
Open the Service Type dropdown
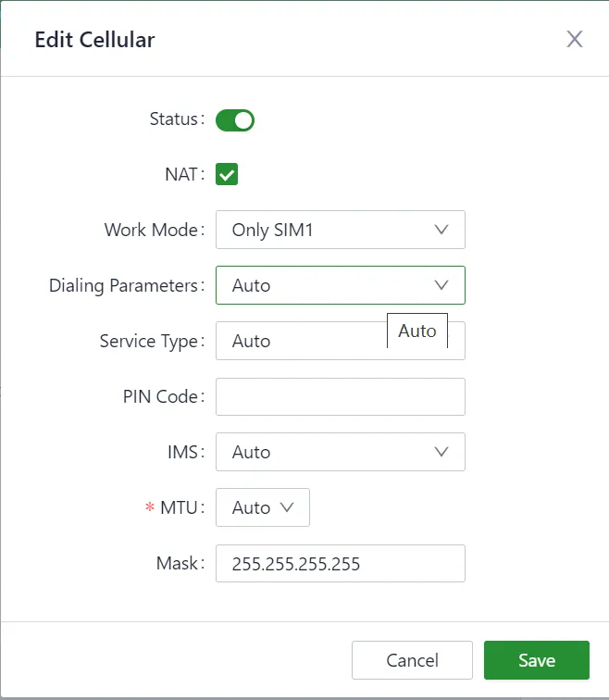[341, 341]
